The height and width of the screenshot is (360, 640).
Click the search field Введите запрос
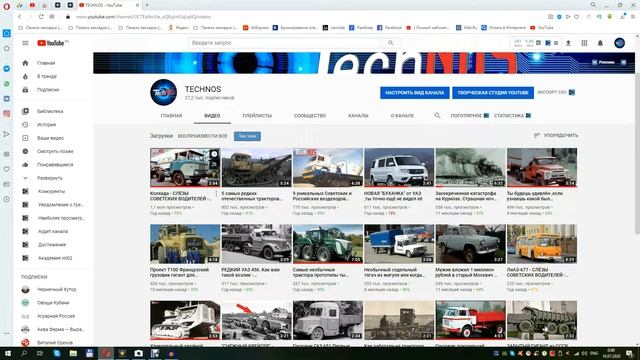point(284,43)
